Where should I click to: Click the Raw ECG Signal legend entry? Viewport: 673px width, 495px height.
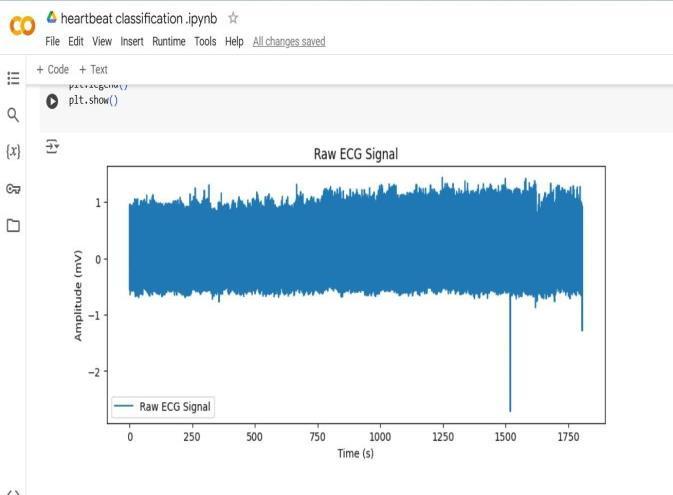click(x=163, y=407)
